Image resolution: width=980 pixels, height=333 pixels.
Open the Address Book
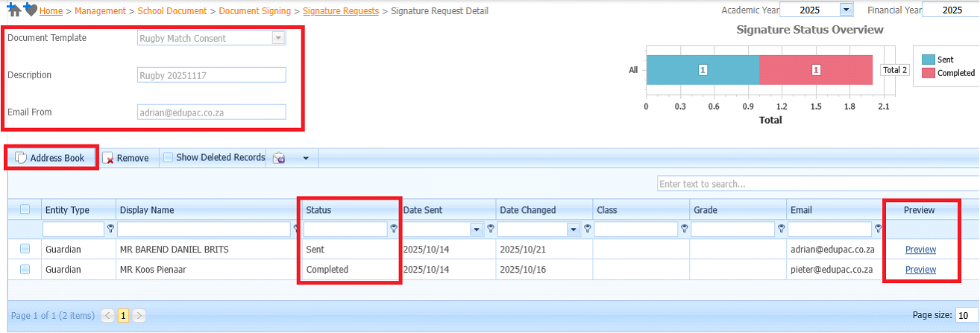tap(51, 158)
